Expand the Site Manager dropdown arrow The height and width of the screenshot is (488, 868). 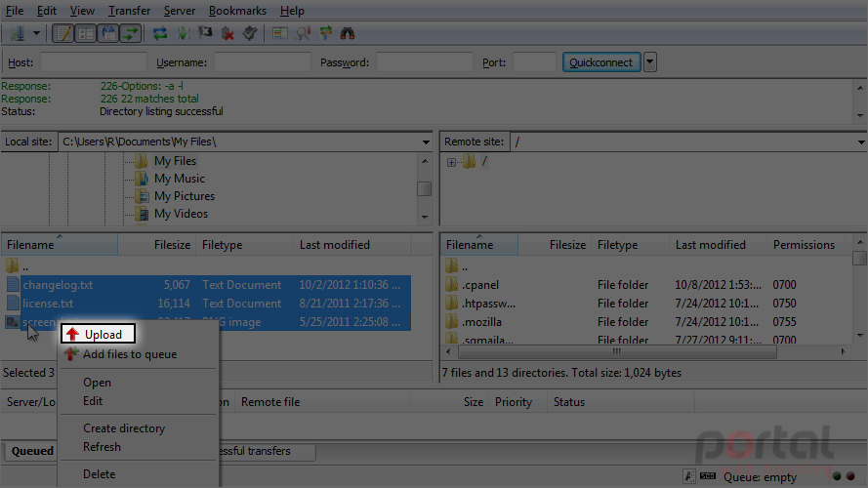36,34
